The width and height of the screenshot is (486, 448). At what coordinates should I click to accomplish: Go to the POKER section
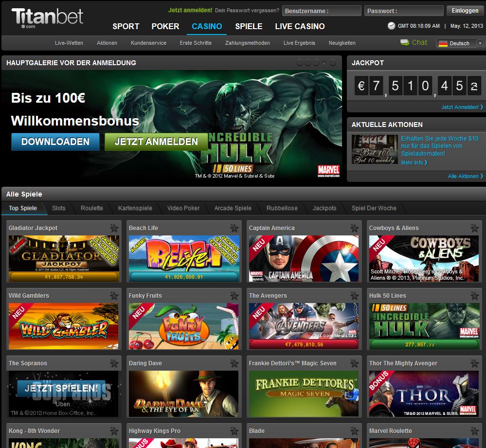click(x=165, y=26)
